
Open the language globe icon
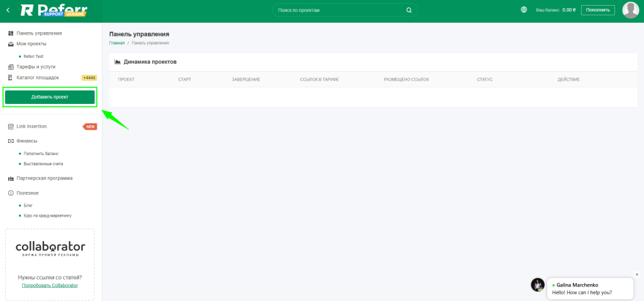point(525,10)
